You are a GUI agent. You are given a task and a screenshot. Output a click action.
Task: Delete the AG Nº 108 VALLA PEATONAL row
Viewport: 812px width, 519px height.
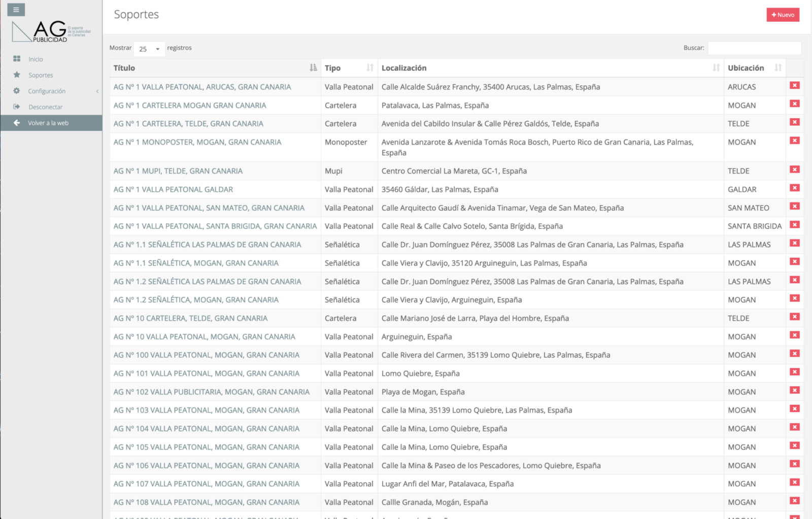[x=794, y=501]
